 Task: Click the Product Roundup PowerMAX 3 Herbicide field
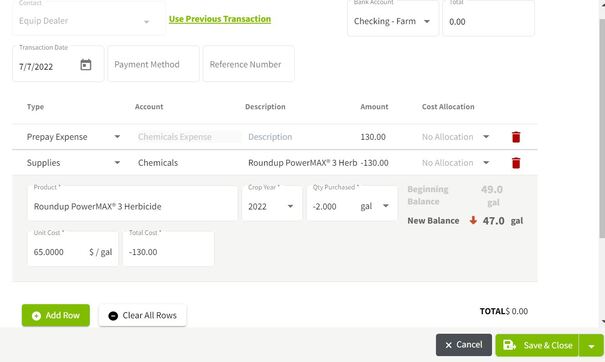132,203
